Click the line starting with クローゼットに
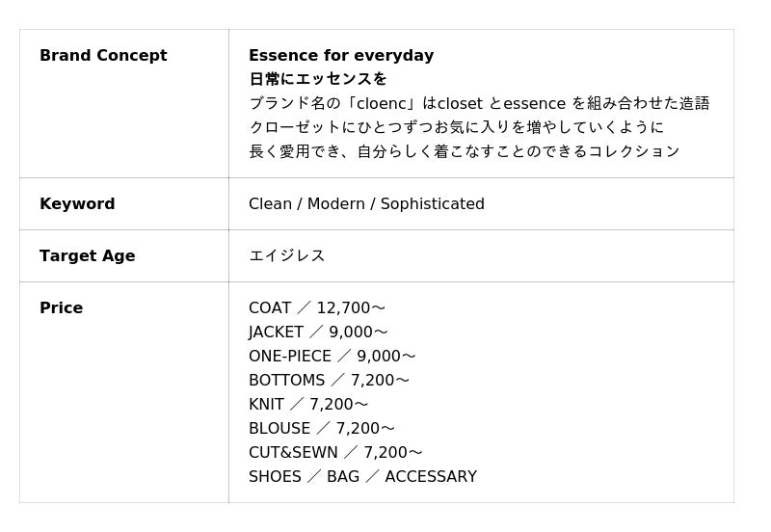The image size is (771, 532). (x=456, y=127)
